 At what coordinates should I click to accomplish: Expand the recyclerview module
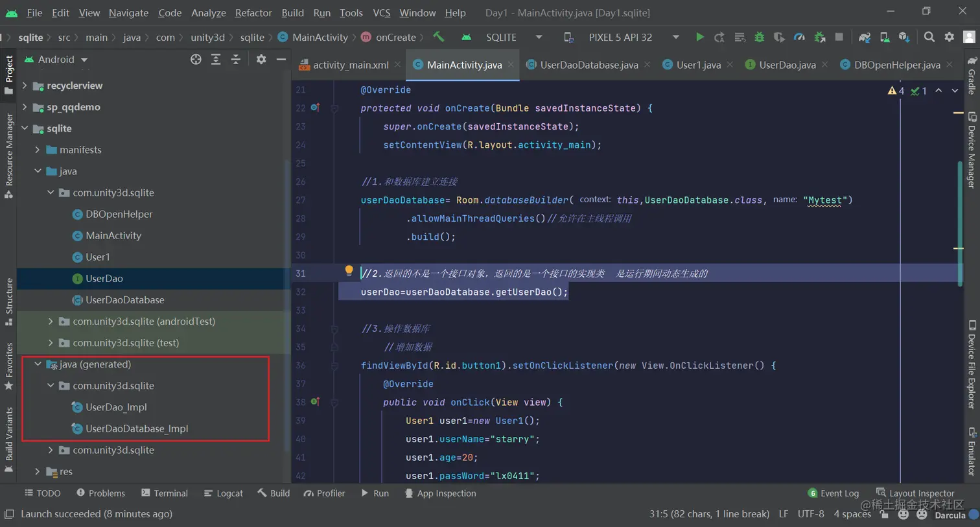click(x=25, y=86)
